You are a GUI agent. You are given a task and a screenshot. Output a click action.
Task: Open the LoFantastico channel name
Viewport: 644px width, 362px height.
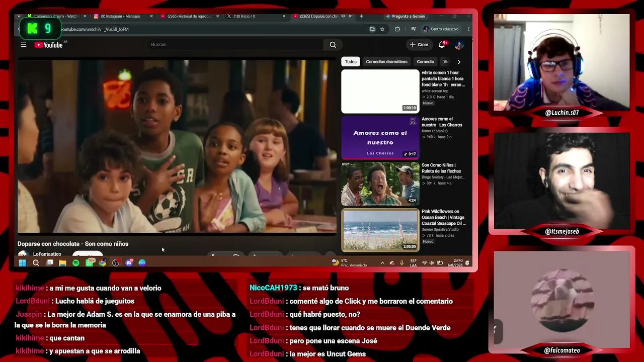(47, 254)
